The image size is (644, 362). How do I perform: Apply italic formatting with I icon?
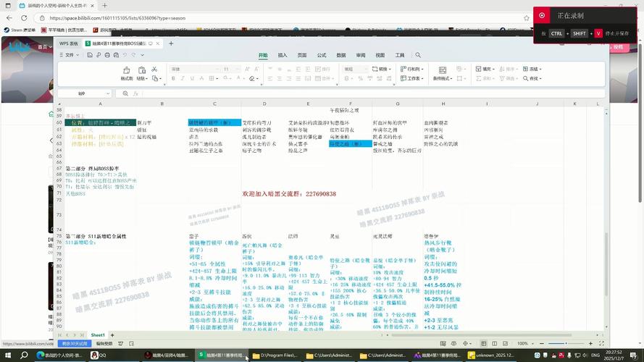tap(183, 78)
